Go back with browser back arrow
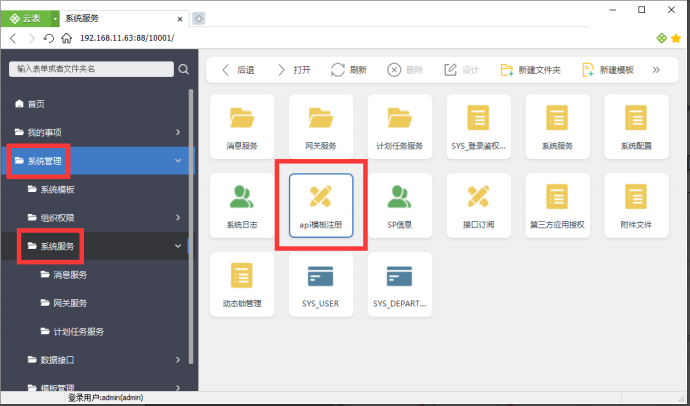Image resolution: width=690 pixels, height=406 pixels. point(13,38)
